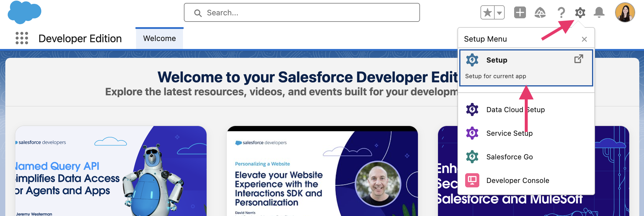Open Service Setup
644x216 pixels.
[526, 133]
